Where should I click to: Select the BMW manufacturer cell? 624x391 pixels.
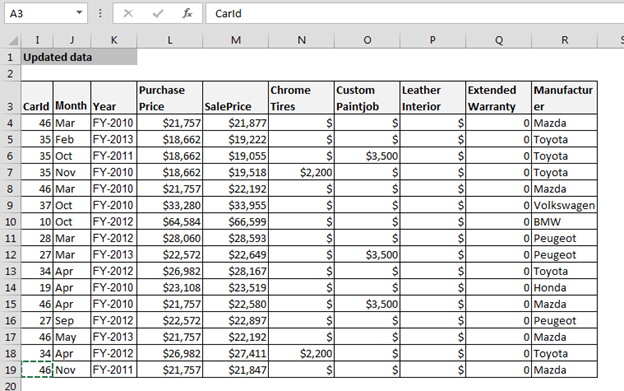coord(564,222)
